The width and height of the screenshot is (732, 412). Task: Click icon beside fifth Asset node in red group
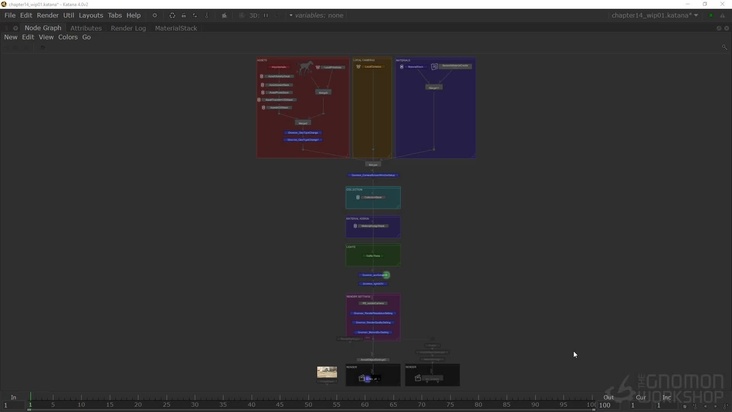tap(263, 107)
